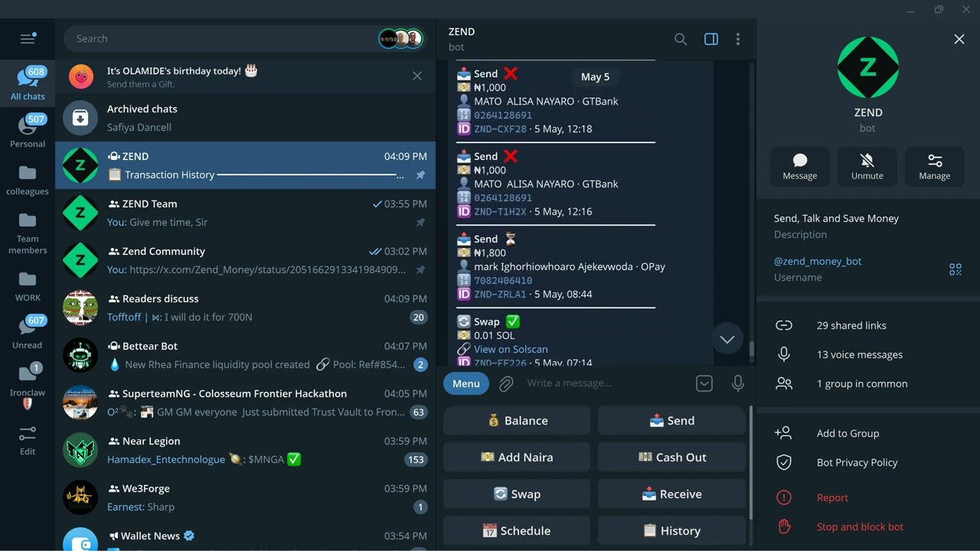Viewport: 980px width, 551px height.
Task: Switch to the colleagues folder
Action: click(x=28, y=179)
